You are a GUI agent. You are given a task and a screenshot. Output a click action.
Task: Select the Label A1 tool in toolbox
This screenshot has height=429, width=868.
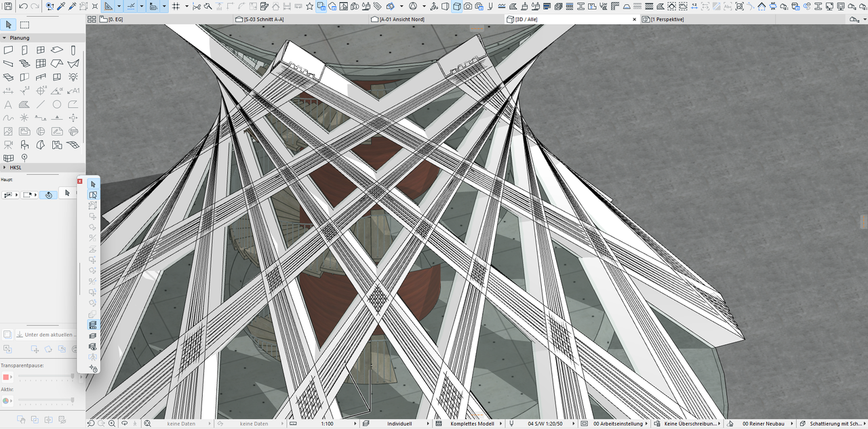(73, 90)
